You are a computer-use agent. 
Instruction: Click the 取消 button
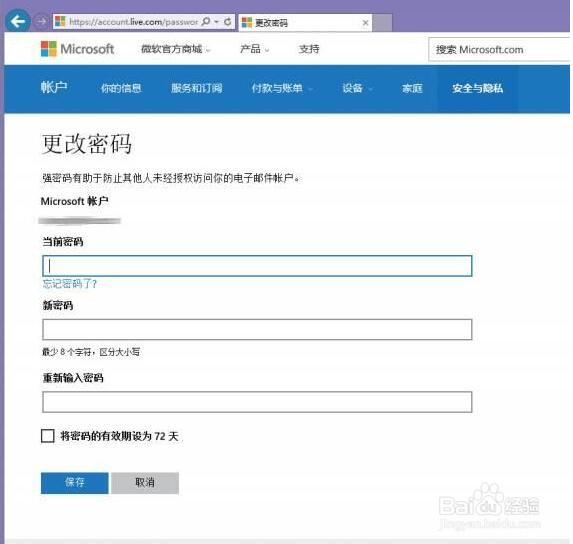pyautogui.click(x=145, y=483)
